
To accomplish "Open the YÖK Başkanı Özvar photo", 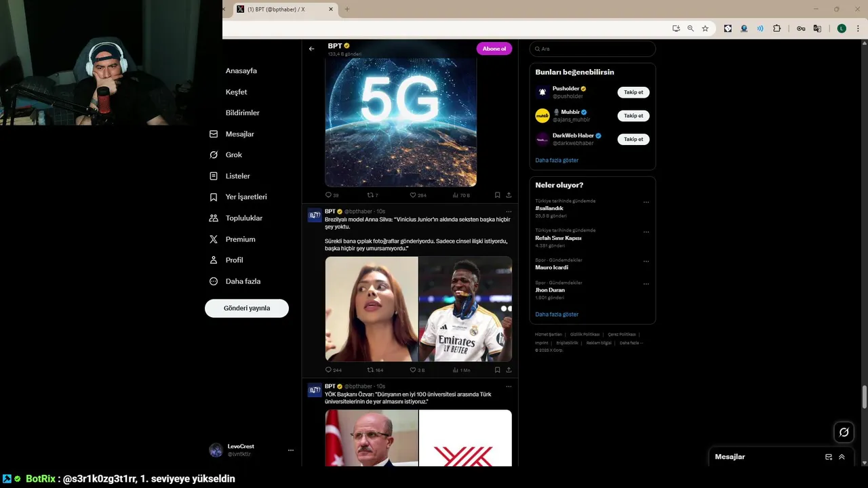I will (371, 438).
